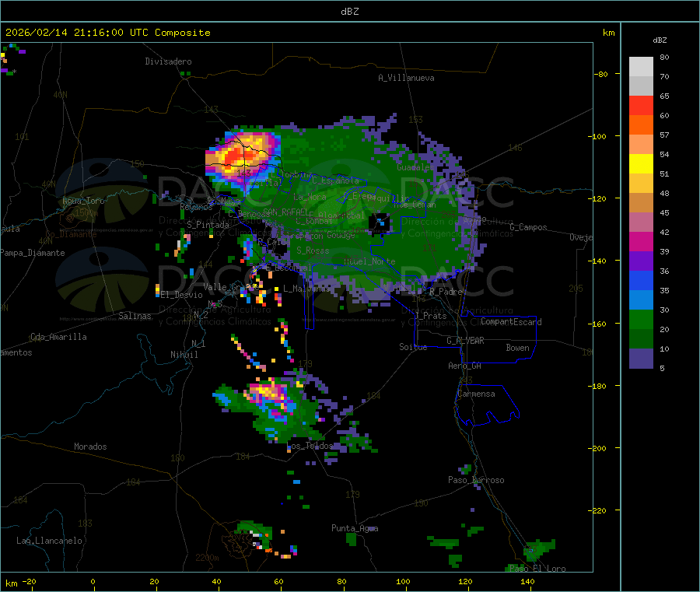Viewport: 700px width, 592px height.
Task: Click the Divisadero place label
Action: pyautogui.click(x=168, y=61)
